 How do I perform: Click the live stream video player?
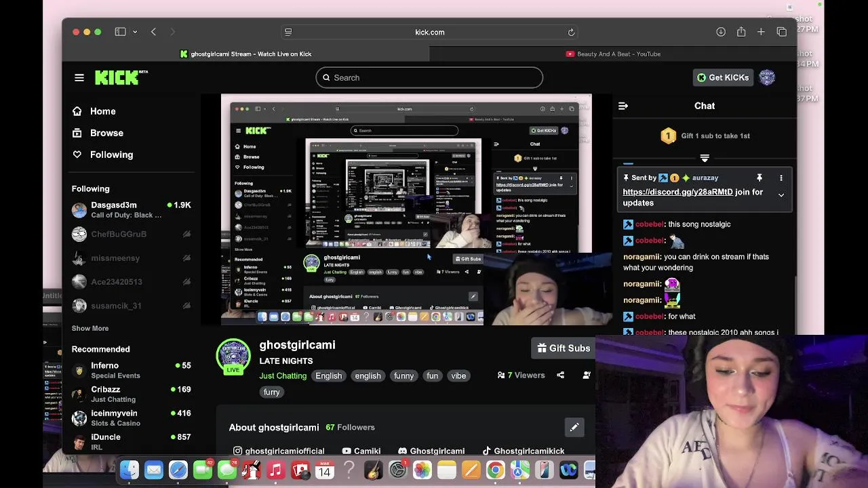click(x=406, y=210)
